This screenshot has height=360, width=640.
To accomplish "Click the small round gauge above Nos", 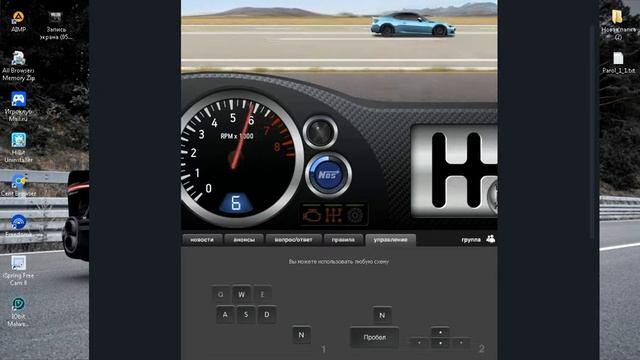I will pos(320,132).
